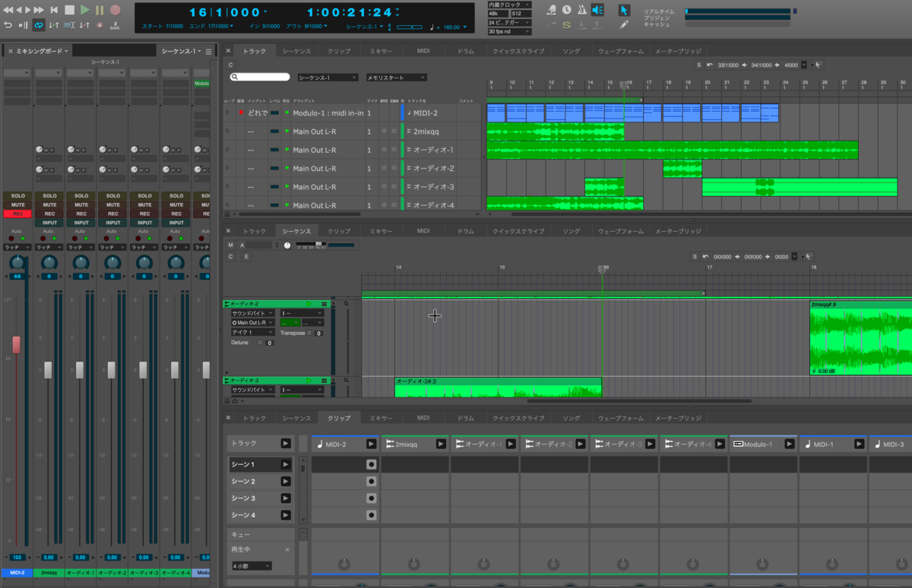Open automation mode ラッチ dropdown on MIDI-2 channel

click(x=16, y=248)
